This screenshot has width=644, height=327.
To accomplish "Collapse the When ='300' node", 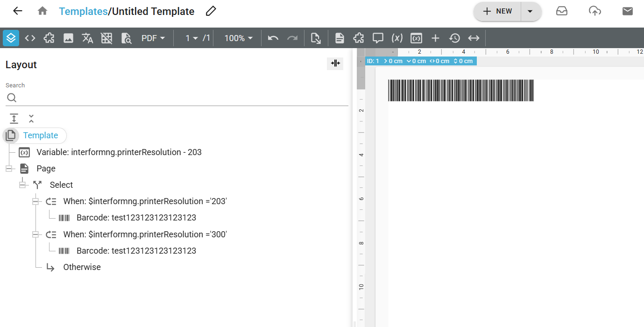I will point(35,235).
